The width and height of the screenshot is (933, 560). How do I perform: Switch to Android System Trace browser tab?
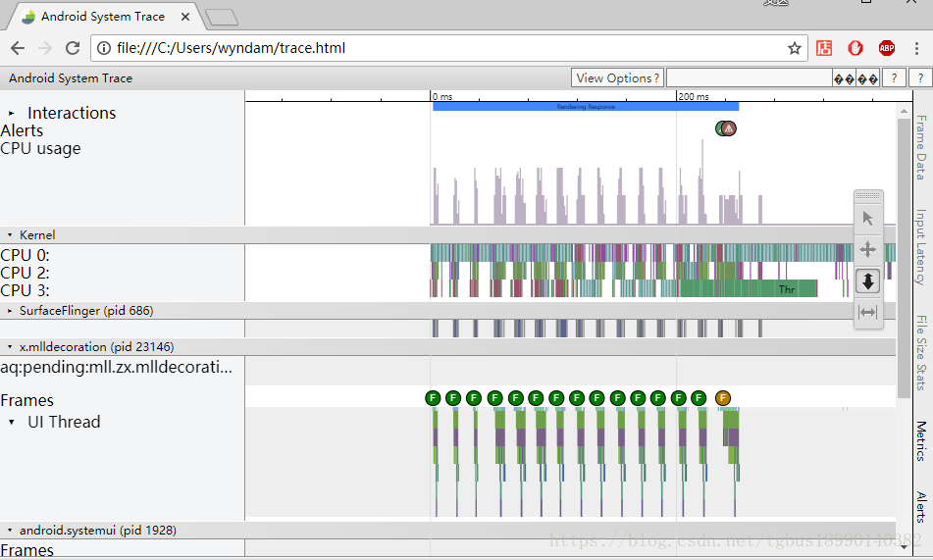(x=103, y=17)
